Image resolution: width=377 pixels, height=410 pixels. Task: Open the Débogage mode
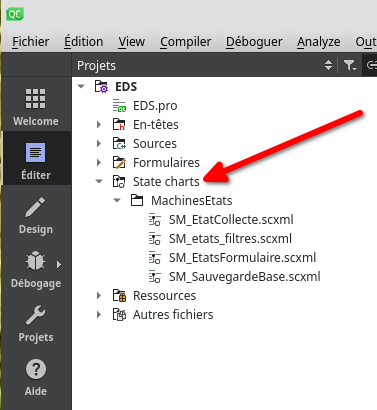[36, 269]
